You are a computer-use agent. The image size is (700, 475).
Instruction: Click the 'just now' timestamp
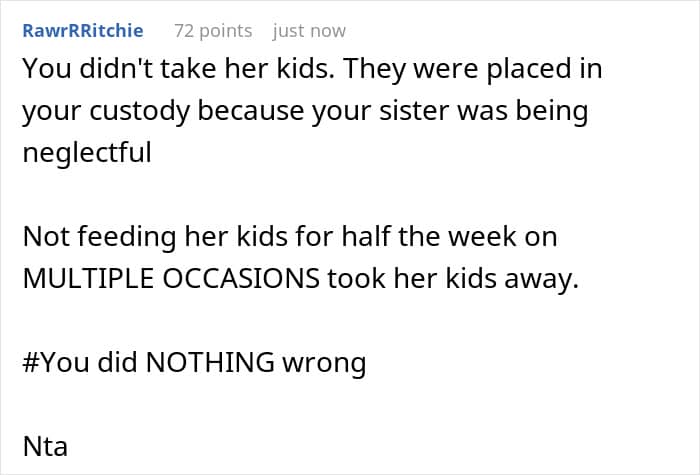point(309,31)
